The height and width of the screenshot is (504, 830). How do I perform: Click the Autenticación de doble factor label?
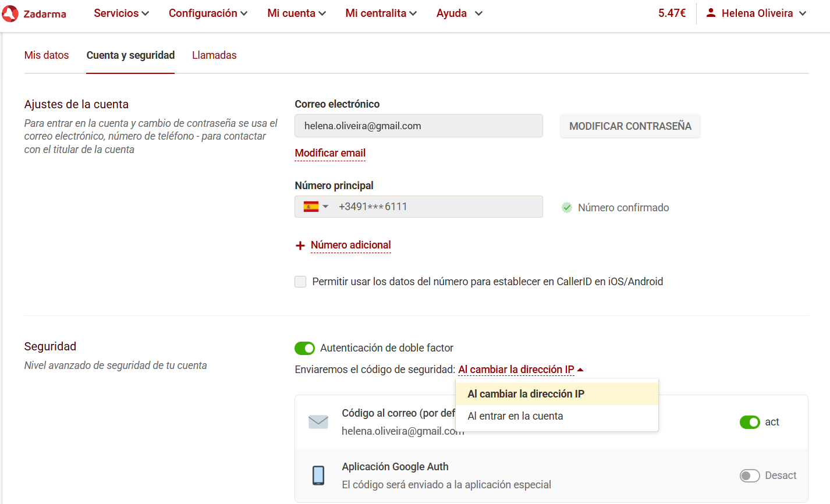(386, 348)
